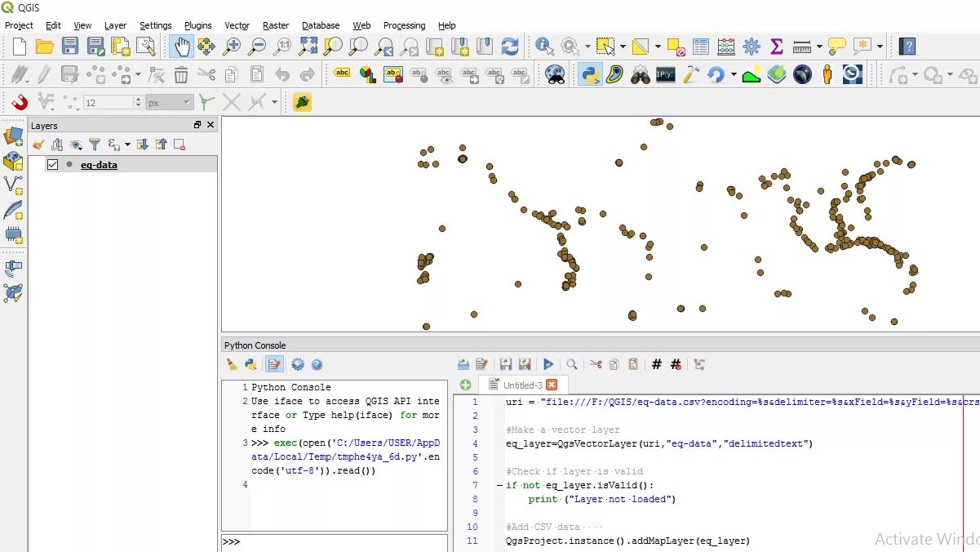Clear the Python console with the broom icon

[x=232, y=365]
